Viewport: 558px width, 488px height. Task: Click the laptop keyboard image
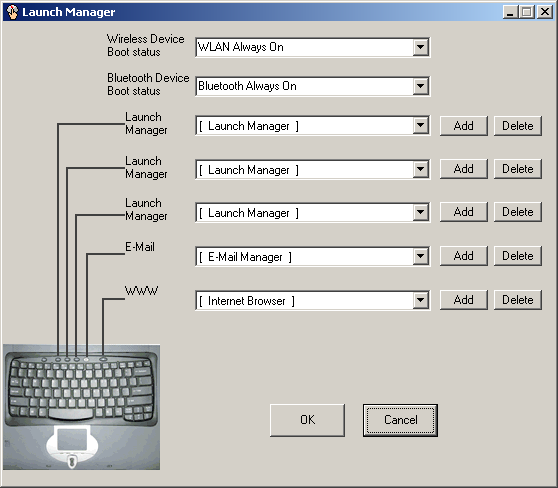tap(81, 407)
